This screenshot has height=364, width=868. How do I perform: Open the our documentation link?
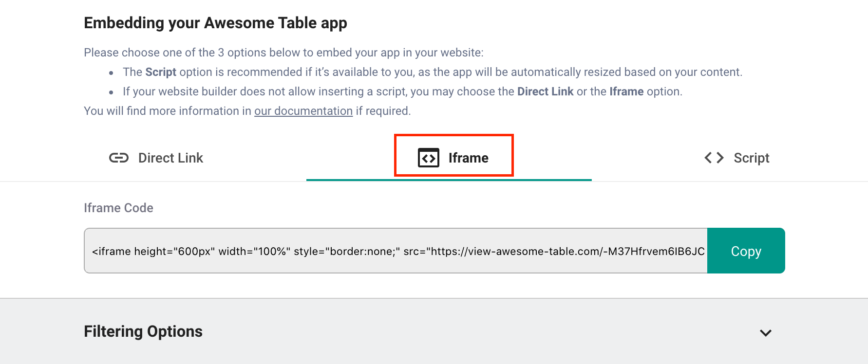(x=303, y=111)
